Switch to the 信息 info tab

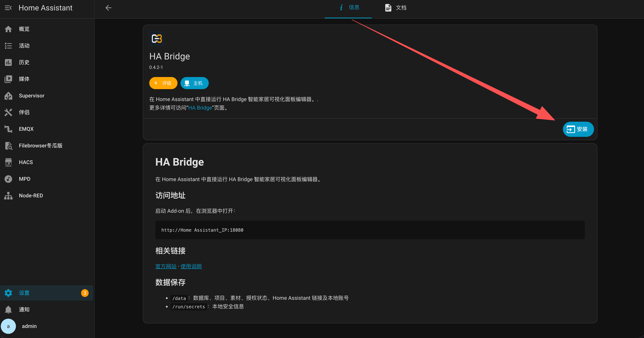348,8
